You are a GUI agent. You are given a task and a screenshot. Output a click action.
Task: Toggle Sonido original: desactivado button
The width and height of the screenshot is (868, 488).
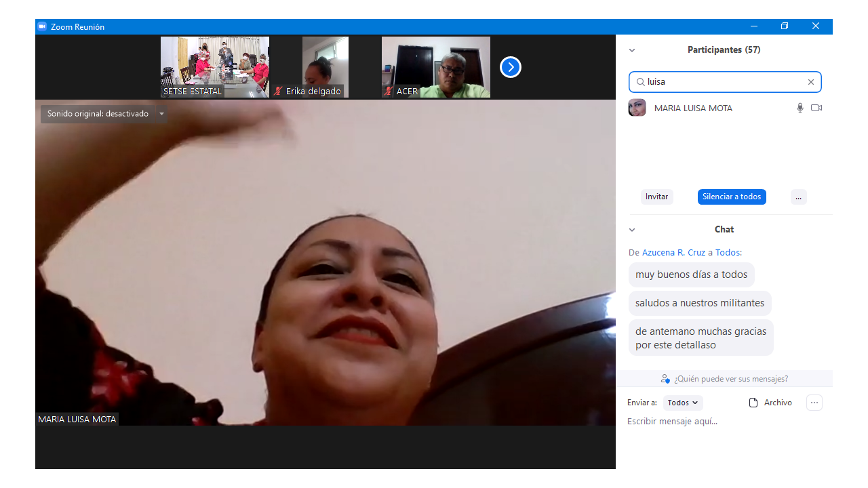pyautogui.click(x=98, y=114)
